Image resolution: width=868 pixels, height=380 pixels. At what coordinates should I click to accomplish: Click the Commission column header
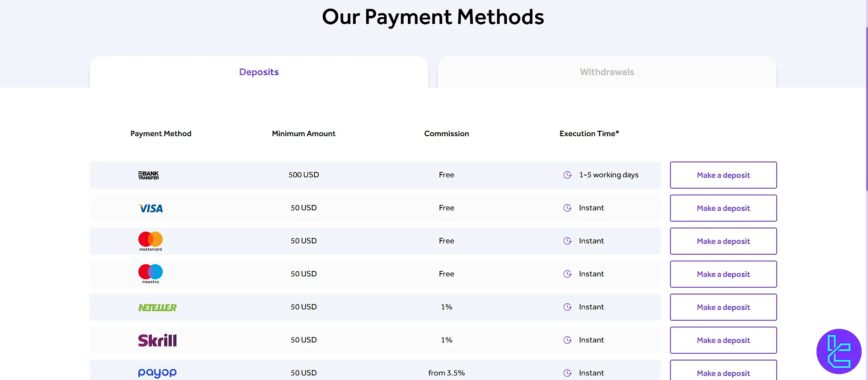point(446,133)
